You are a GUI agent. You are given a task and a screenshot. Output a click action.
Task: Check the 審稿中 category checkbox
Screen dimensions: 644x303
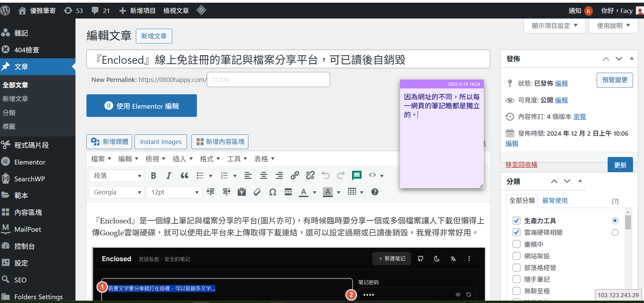(516, 244)
